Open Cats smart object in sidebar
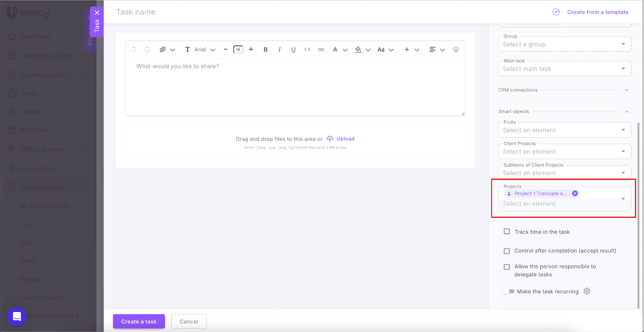The height and width of the screenshot is (332, 644). [x=27, y=243]
